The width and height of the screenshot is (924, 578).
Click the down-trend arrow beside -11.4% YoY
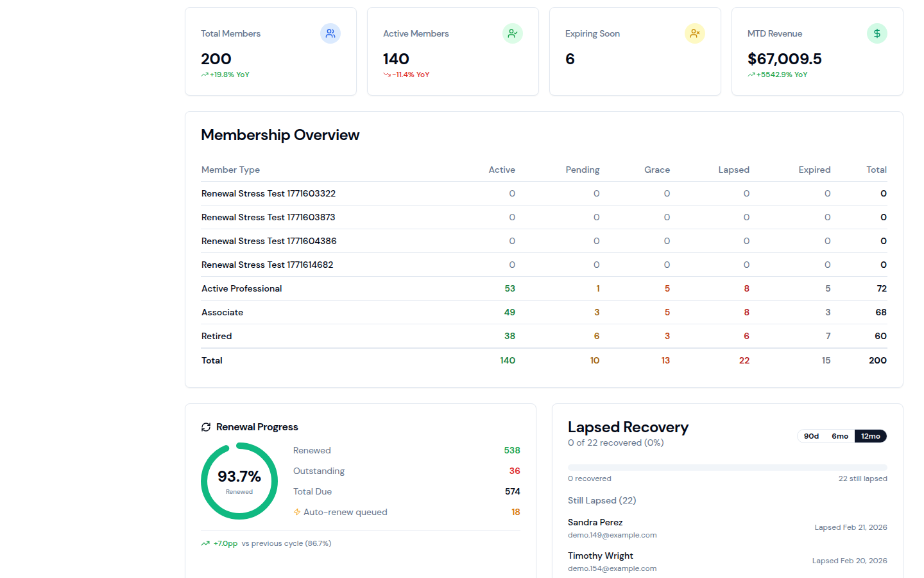(x=387, y=74)
